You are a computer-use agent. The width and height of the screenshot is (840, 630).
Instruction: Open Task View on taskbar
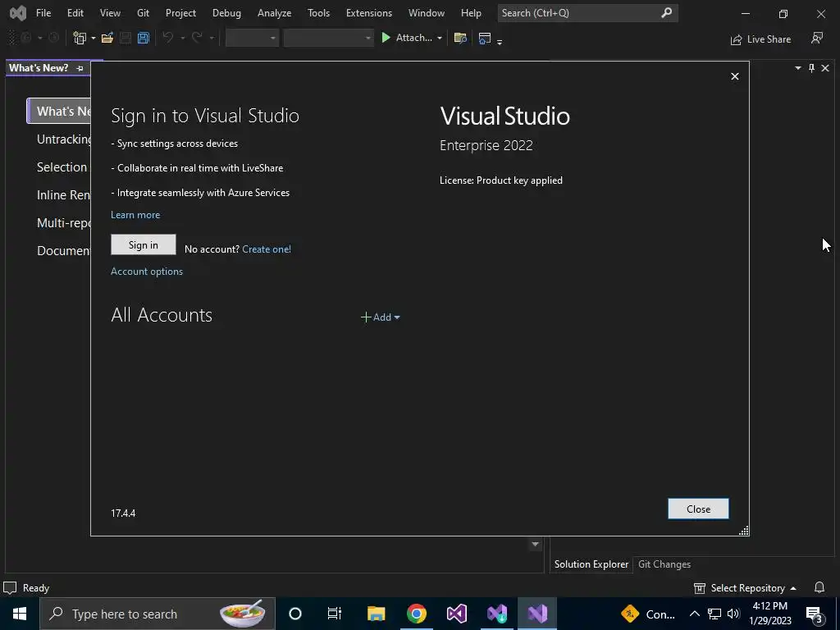click(335, 614)
